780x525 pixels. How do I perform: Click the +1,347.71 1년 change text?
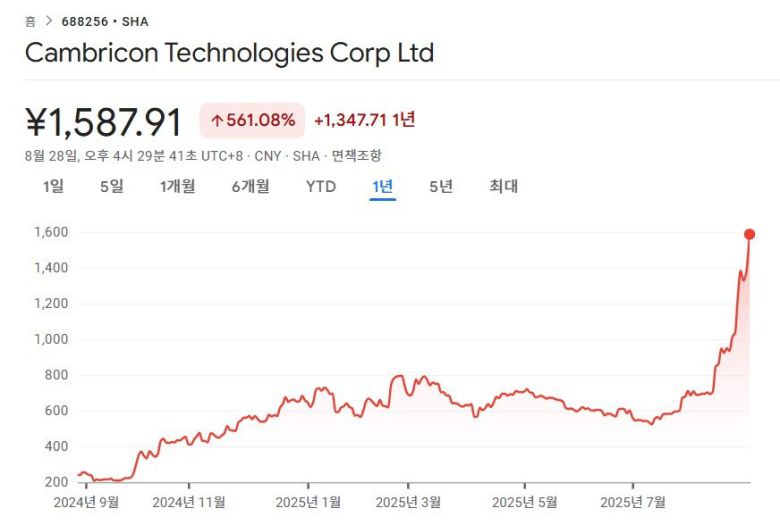click(364, 120)
